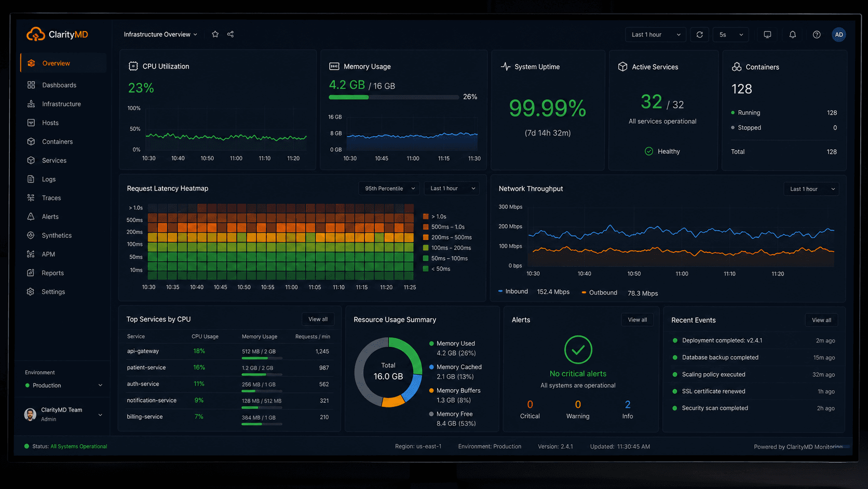Viewport: 868px width, 489px height.
Task: Click the Alerts bell icon in sidebar
Action: [31, 217]
